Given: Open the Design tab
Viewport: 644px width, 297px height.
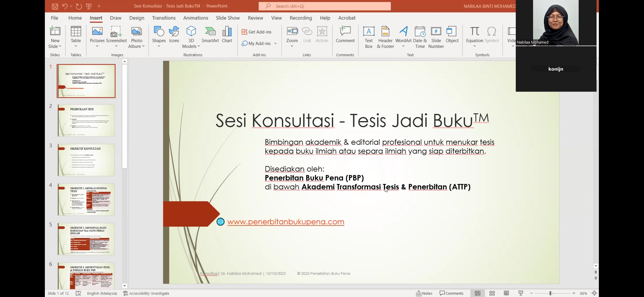Looking at the screenshot, I should [x=137, y=18].
